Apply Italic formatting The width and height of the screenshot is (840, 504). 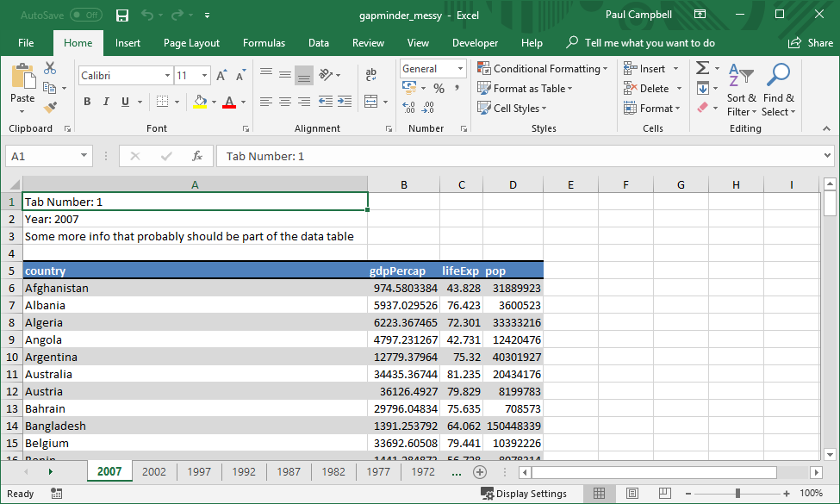pyautogui.click(x=106, y=101)
